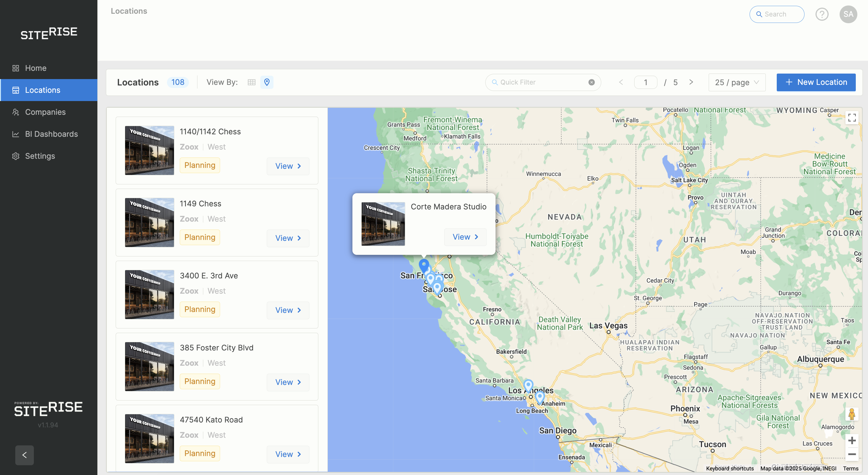Go to next page of locations
868x475 pixels.
691,82
